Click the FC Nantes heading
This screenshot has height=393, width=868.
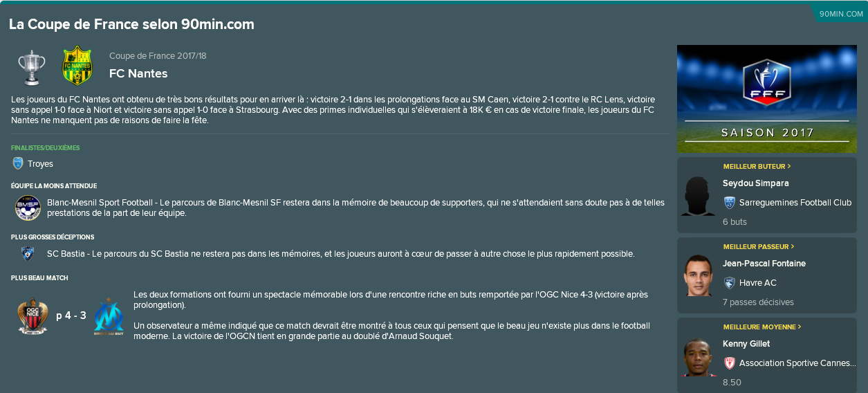pos(138,73)
